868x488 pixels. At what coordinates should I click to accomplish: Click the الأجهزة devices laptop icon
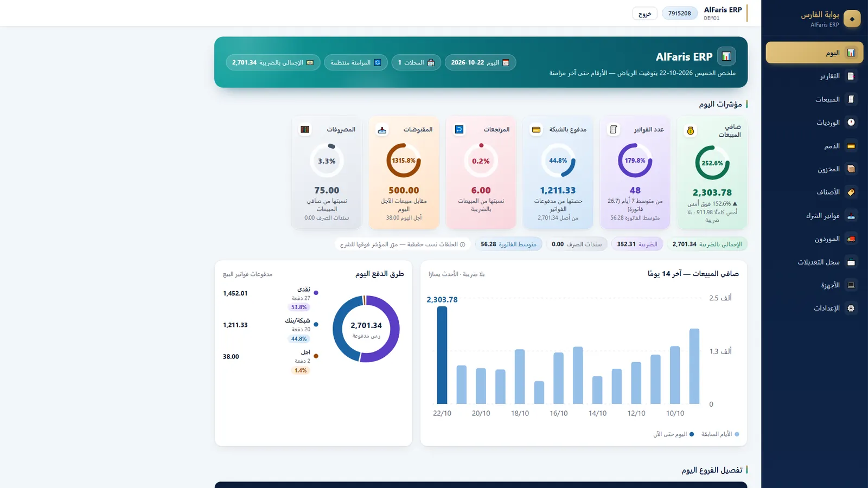[851, 285]
